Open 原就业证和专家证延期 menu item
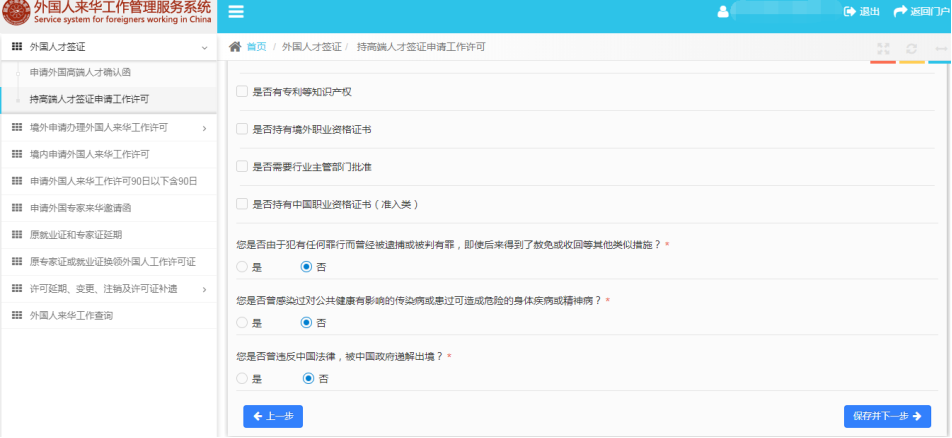 76,234
